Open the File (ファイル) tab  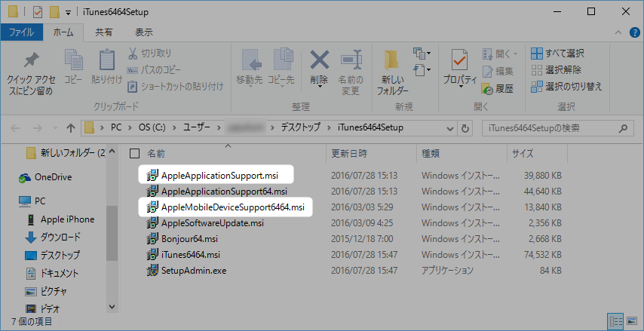click(x=21, y=32)
